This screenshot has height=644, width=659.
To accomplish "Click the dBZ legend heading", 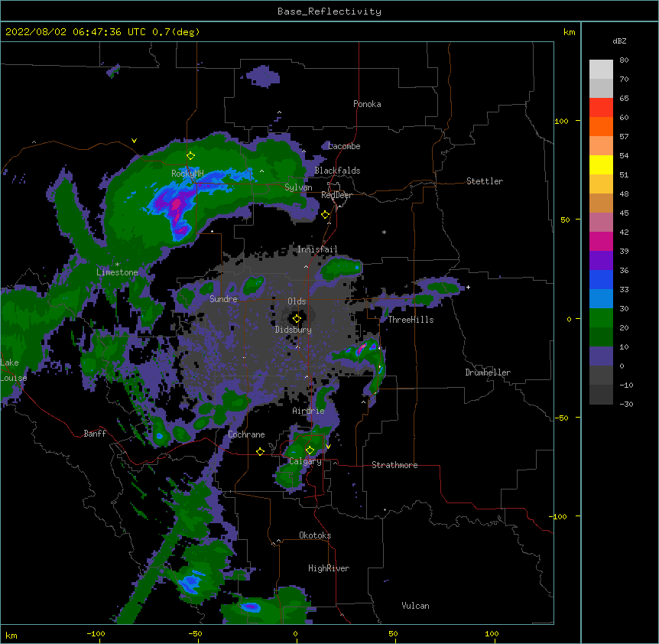I will 619,41.
